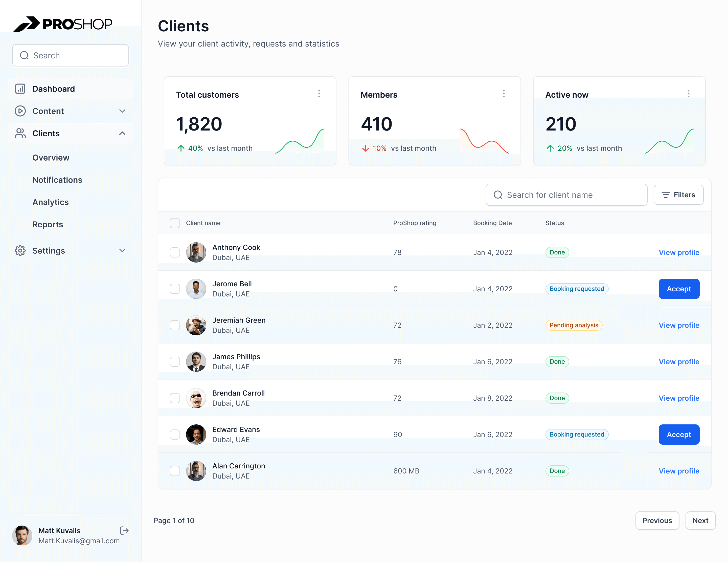Screen dimensions: 728x562
Task: Open the Total customers card options menu
Action: (319, 94)
